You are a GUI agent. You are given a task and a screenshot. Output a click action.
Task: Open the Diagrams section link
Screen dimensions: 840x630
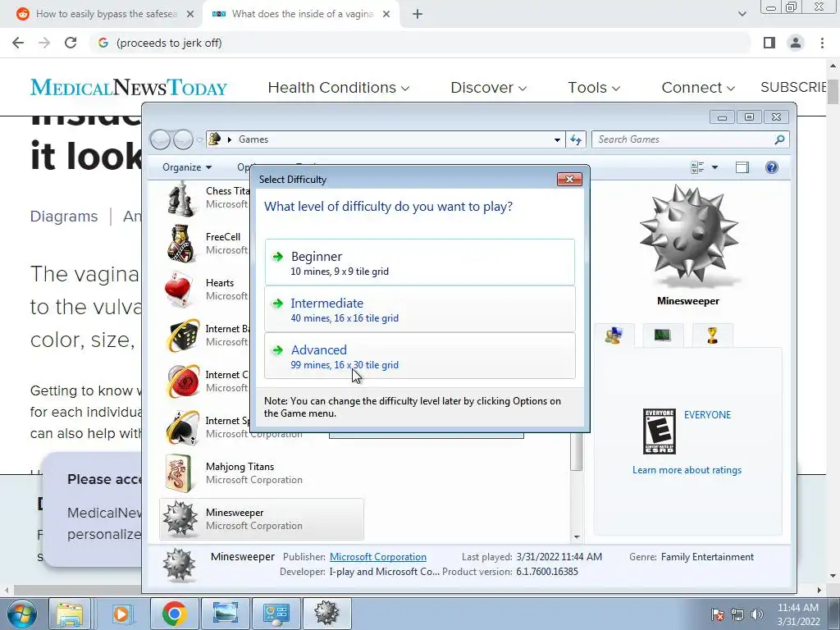(64, 217)
